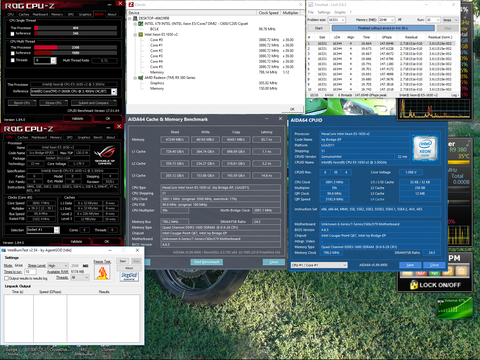The width and height of the screenshot is (480, 360).
Task: Click the single-thread This Processor score bar
Action: click(x=76, y=28)
